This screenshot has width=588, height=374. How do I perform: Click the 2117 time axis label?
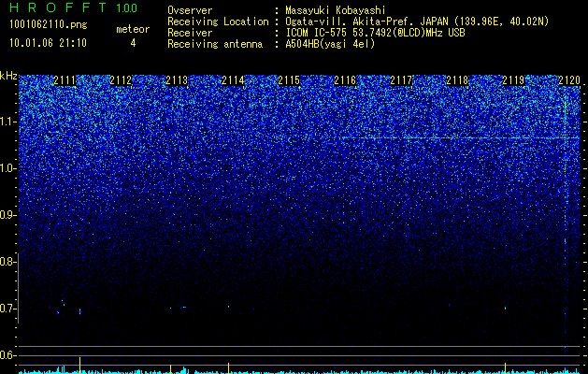coord(400,80)
